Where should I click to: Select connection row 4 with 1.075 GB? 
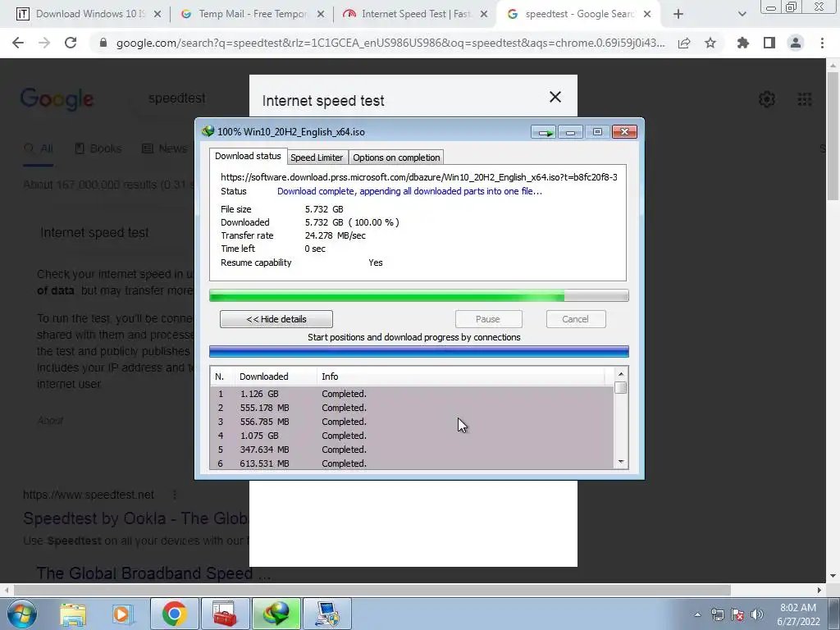[412, 436]
